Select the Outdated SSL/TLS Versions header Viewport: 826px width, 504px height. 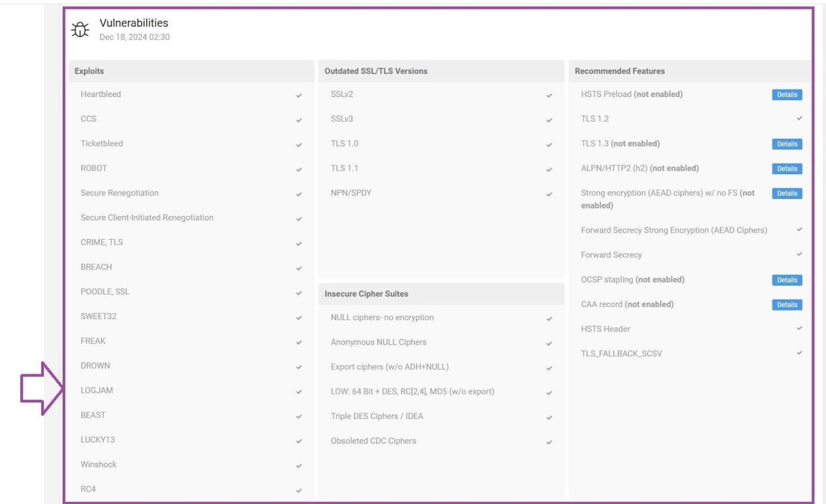(x=376, y=71)
